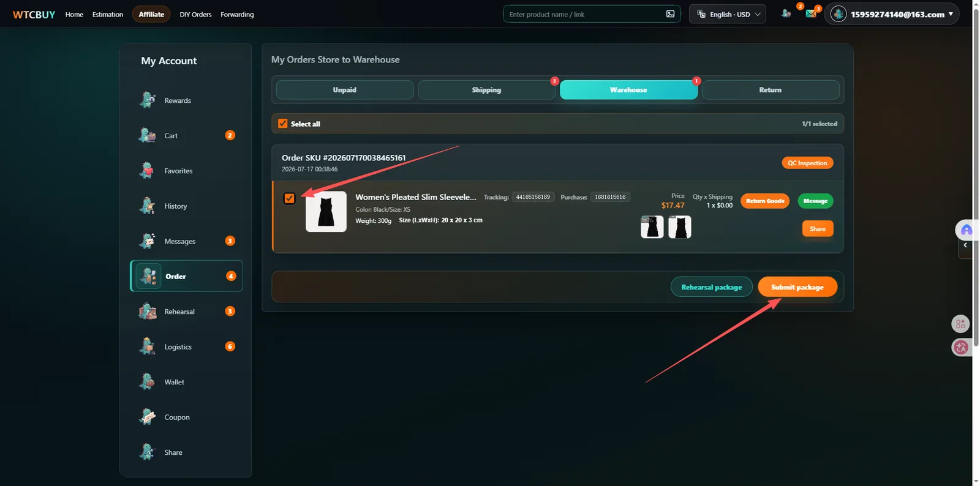Click the WTCBUY logo
This screenshot has height=486, width=980.
coord(34,15)
